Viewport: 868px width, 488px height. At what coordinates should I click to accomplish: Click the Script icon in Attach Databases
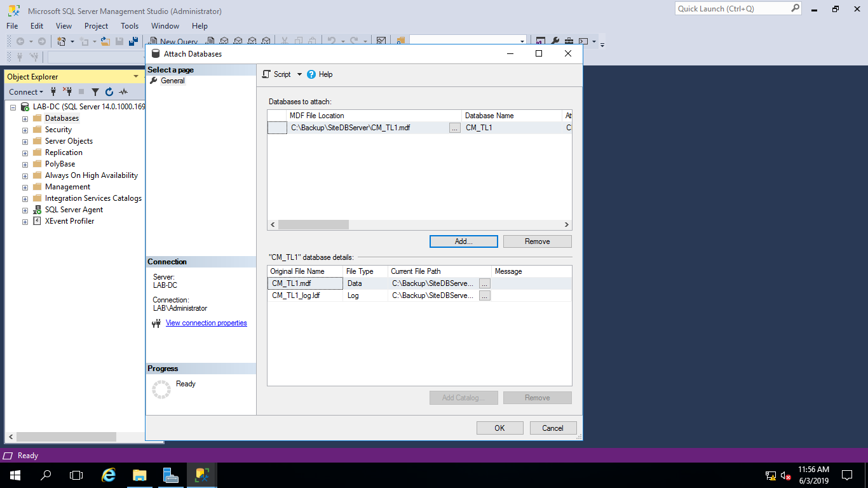[x=267, y=74]
